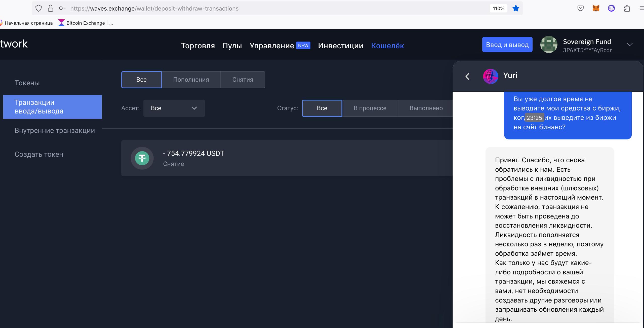
Task: Click the shield tracking protection icon
Action: [38, 8]
